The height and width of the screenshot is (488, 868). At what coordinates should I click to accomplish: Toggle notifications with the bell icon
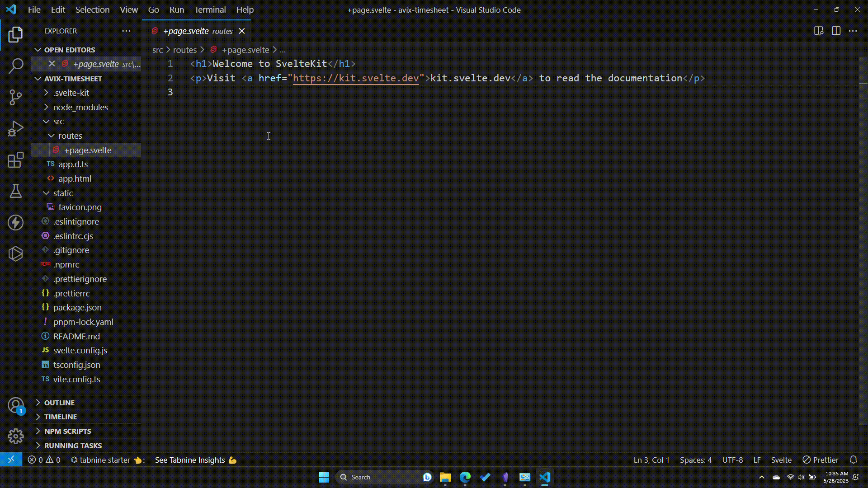[854, 460]
